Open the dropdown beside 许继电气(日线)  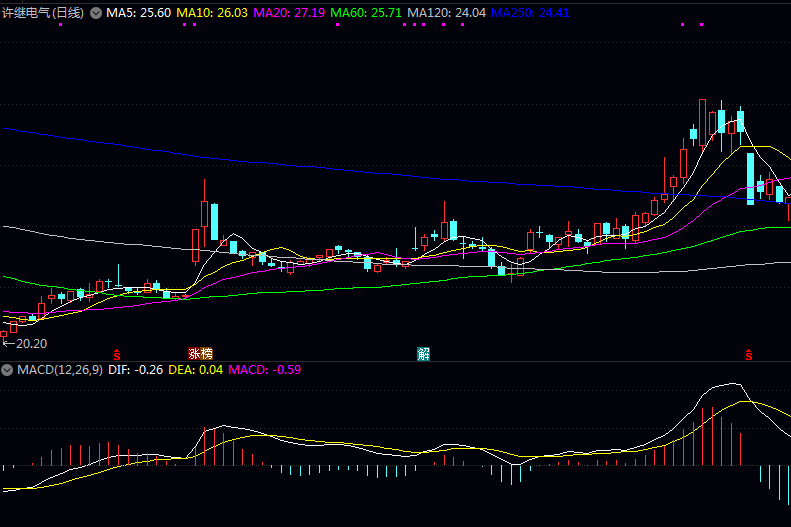(x=96, y=13)
